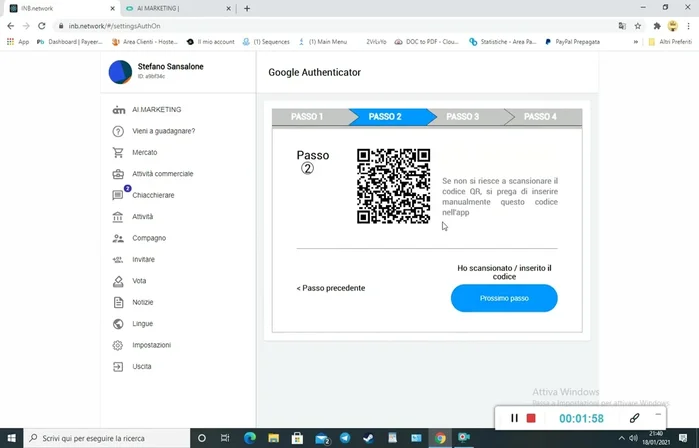Click the Mercato menu label
This screenshot has height=448, width=699.
144,152
